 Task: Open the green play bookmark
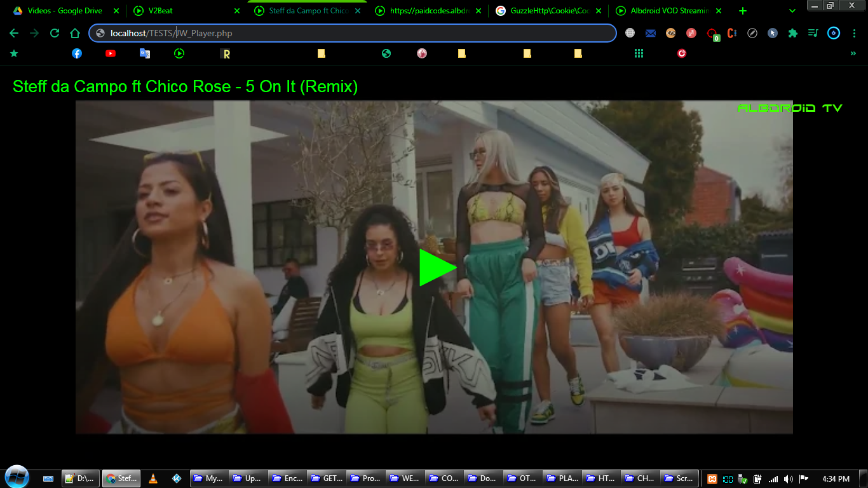pos(179,53)
